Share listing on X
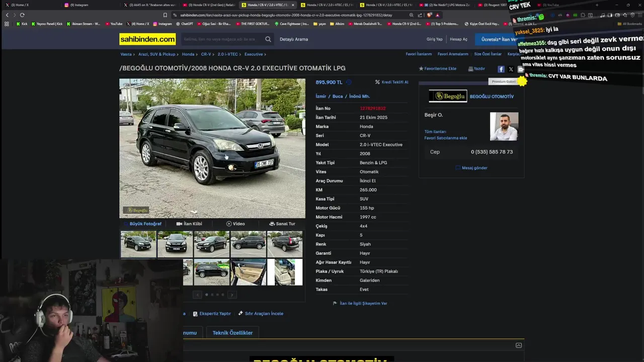Viewport: 644px width, 362px height. point(511,69)
